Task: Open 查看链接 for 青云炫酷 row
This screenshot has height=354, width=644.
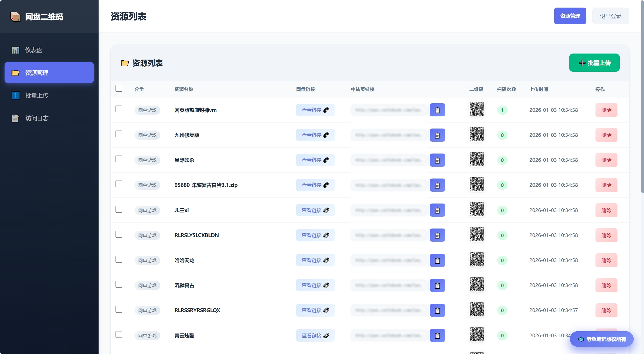Action: [315, 336]
